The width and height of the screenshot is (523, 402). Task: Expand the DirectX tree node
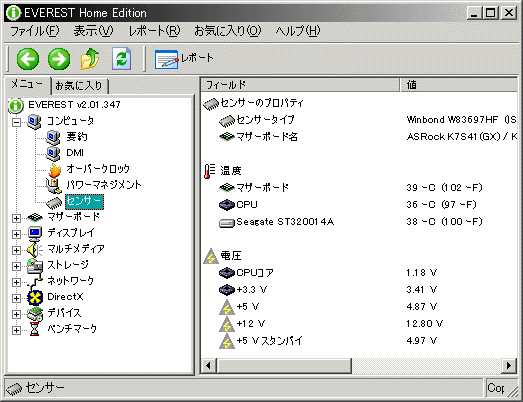point(16,298)
